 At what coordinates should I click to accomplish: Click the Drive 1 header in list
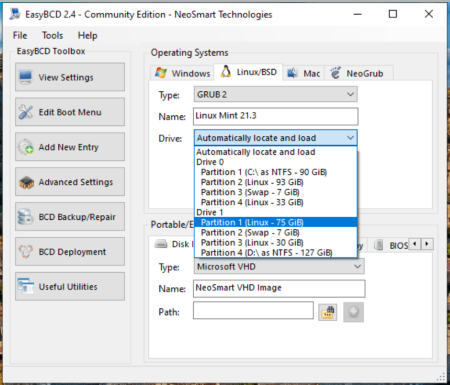276,212
